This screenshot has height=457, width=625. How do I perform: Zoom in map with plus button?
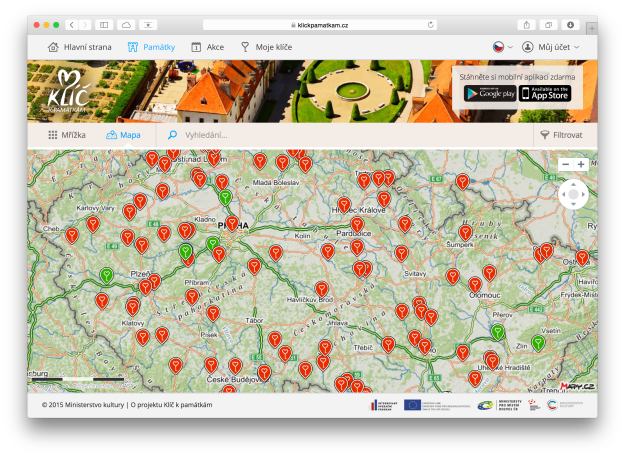(581, 164)
